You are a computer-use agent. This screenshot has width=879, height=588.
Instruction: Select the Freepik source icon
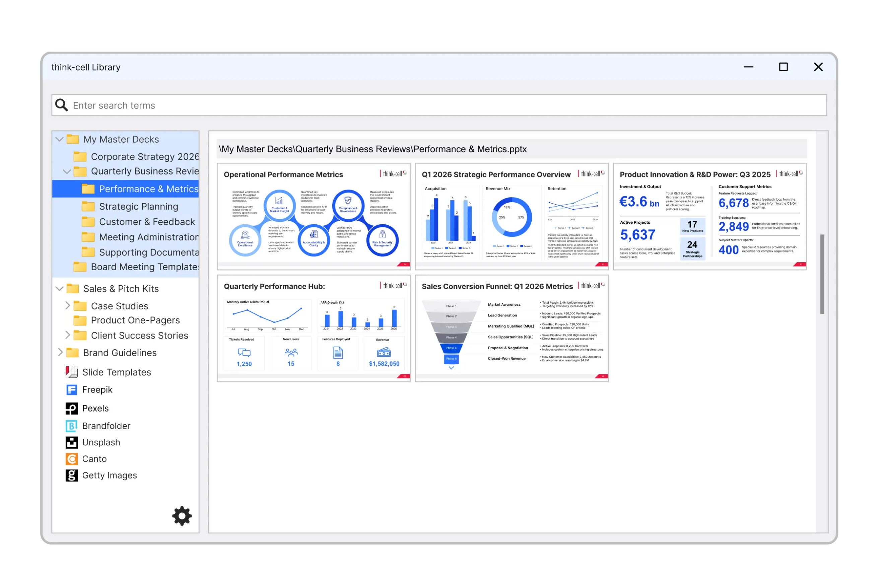(x=72, y=390)
